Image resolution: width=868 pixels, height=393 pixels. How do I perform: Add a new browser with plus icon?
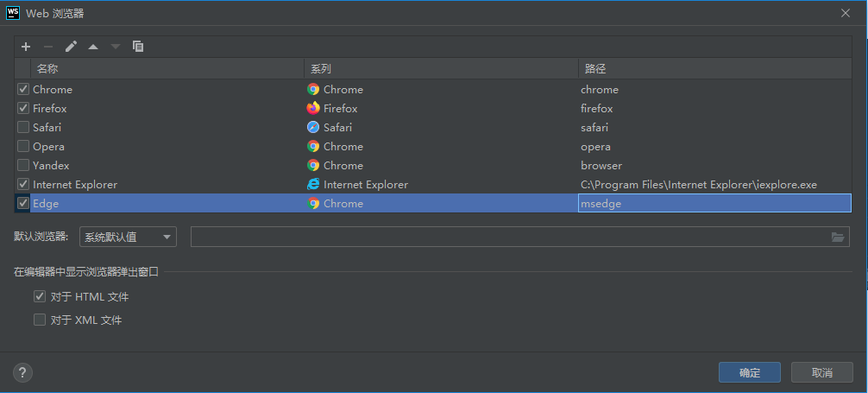pos(26,47)
